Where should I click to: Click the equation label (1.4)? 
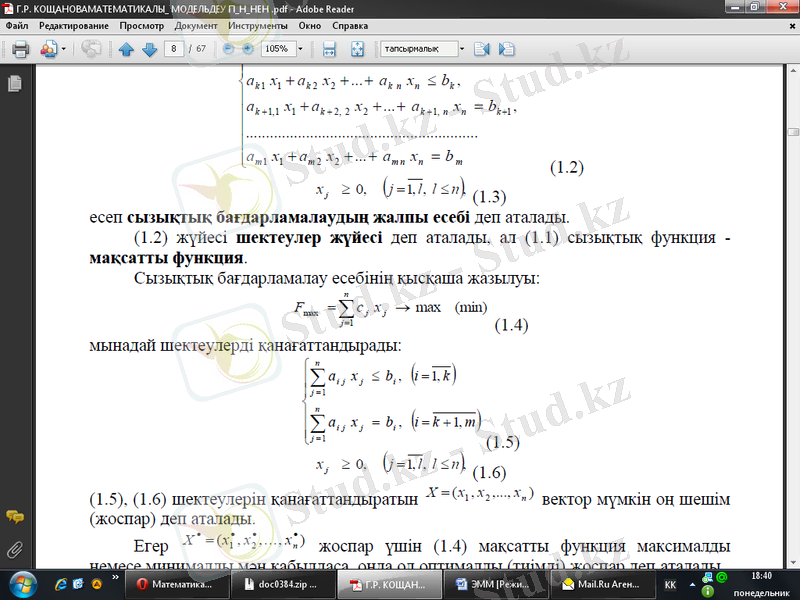512,325
